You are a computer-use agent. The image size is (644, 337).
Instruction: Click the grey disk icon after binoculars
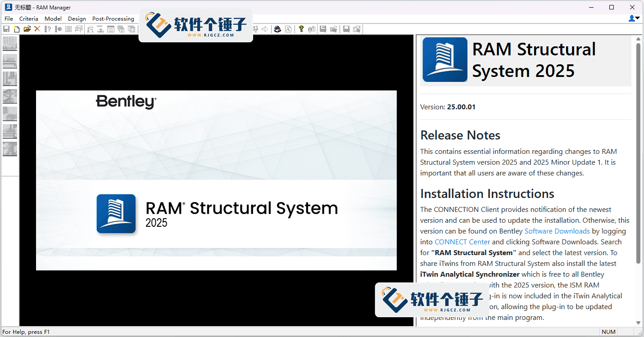(x=323, y=29)
